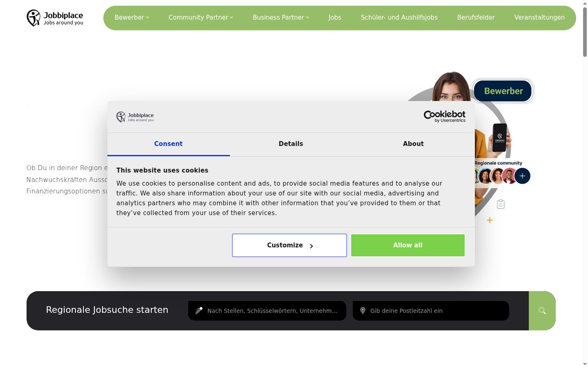Click the clipboard icon in hero graphic

coord(501,204)
